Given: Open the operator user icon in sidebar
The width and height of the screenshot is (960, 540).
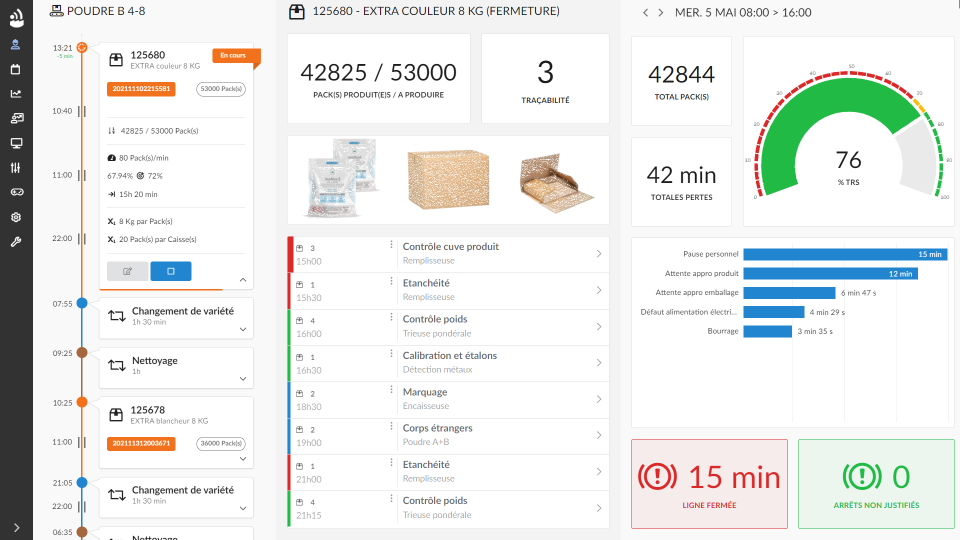Looking at the screenshot, I should click(15, 45).
